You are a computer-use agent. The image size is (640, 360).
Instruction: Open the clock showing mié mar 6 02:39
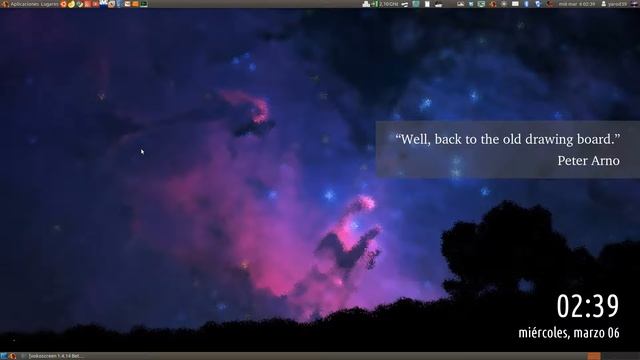point(577,4)
